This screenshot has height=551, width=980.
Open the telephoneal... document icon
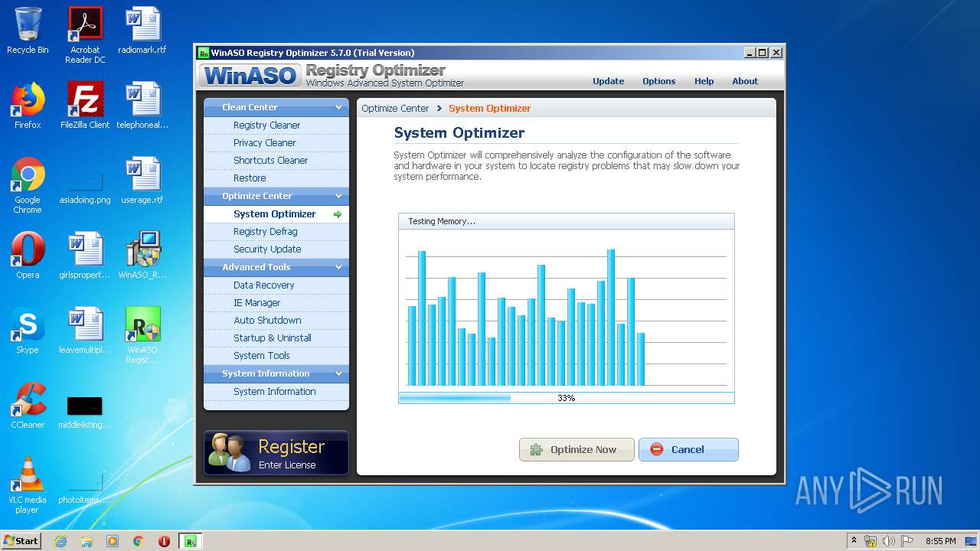142,106
